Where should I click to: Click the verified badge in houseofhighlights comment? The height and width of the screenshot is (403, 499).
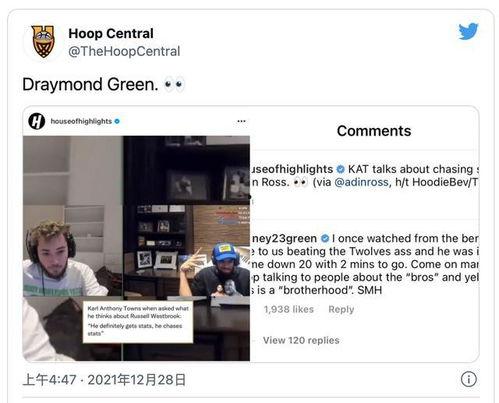tap(340, 169)
